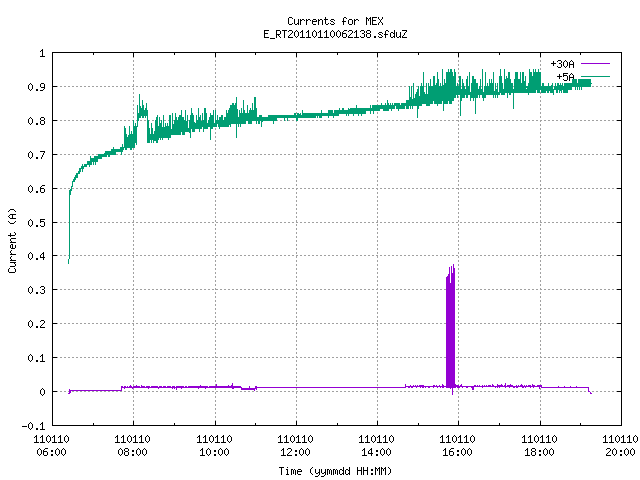Image resolution: width=640 pixels, height=480 pixels.
Task: Select the filename E_RT20110110062138.sfduZ subtitle
Action: click(335, 34)
